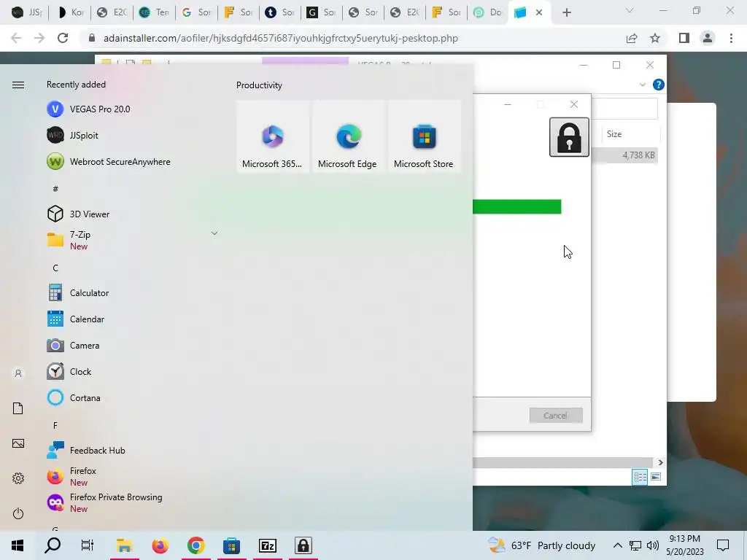This screenshot has height=560, width=747.
Task: Open Settings gear in Start sidebar
Action: [18, 478]
